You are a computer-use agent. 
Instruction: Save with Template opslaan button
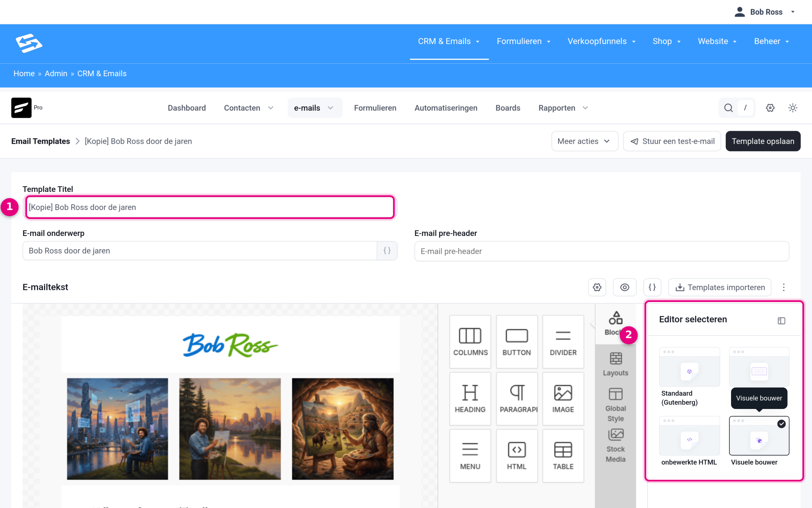click(763, 141)
